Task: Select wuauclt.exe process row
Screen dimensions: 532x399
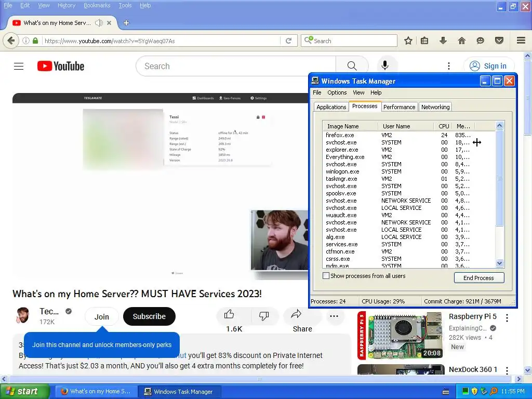Action: pos(409,215)
